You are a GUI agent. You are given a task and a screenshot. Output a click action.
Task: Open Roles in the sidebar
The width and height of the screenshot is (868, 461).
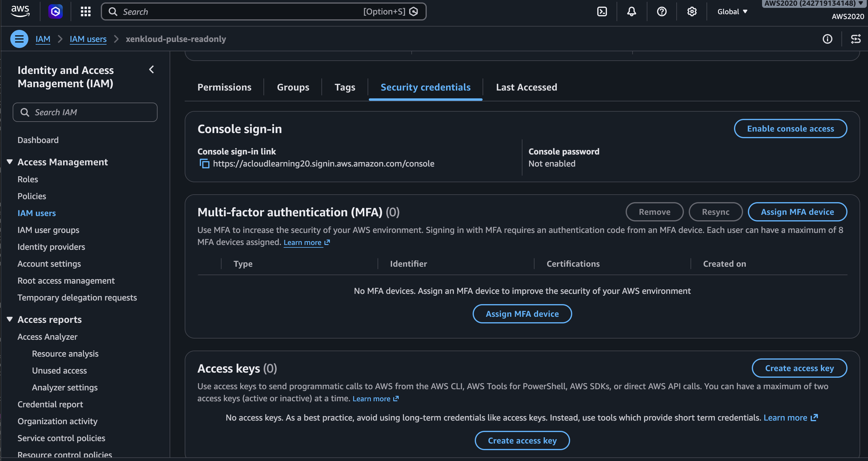(x=28, y=179)
